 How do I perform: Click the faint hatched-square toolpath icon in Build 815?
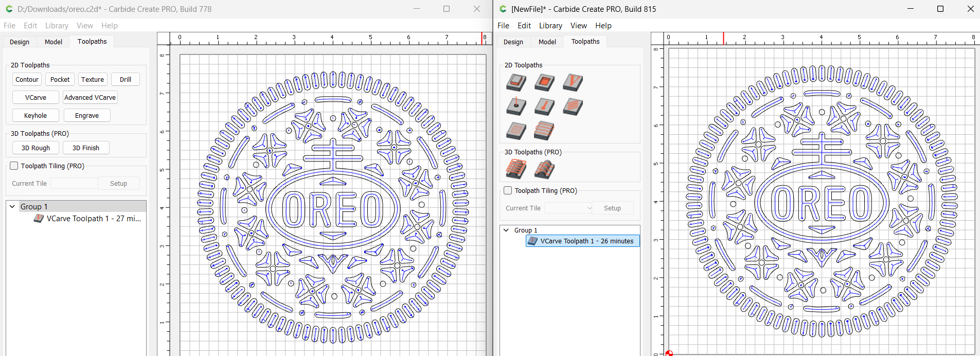pos(516,131)
